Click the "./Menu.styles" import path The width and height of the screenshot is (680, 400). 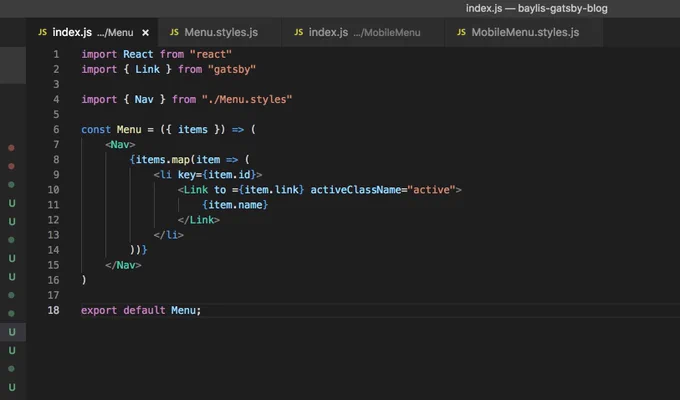[x=247, y=99]
